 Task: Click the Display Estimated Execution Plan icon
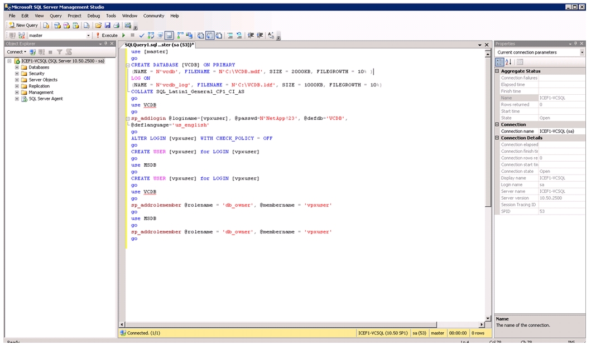pos(151,35)
